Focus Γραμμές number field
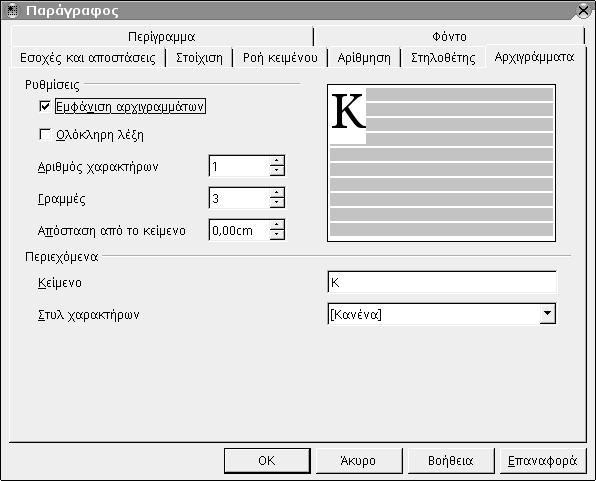This screenshot has height=481, width=596. (x=240, y=198)
